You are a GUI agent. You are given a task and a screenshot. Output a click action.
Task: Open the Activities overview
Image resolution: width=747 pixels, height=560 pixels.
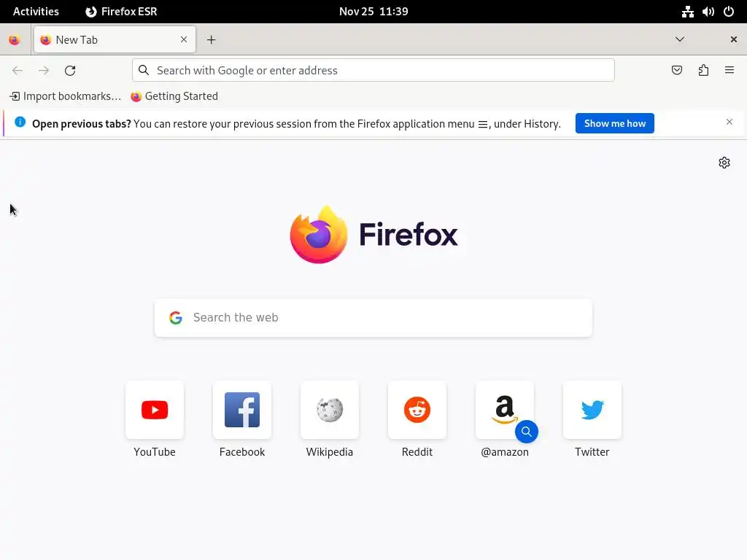pyautogui.click(x=36, y=12)
